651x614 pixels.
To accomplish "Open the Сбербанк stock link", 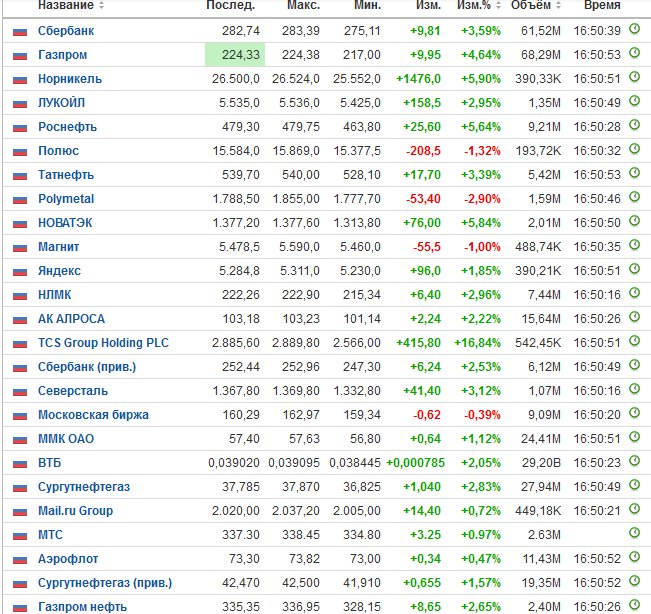I will point(66,31).
